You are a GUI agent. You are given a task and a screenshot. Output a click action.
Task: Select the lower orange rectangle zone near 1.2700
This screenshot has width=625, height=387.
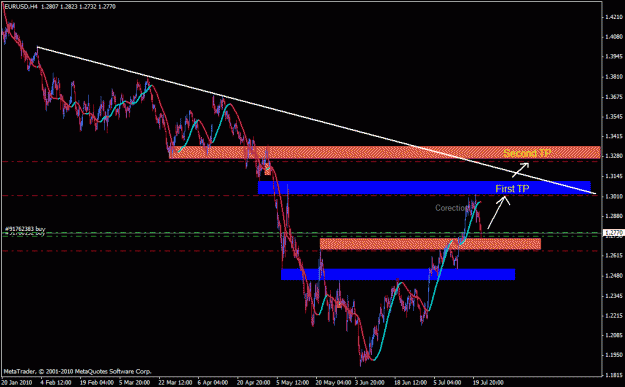coord(430,244)
